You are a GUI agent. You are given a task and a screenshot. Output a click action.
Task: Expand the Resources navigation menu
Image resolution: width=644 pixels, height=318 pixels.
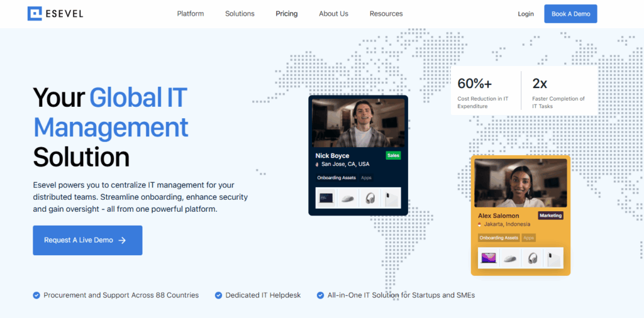click(x=386, y=14)
